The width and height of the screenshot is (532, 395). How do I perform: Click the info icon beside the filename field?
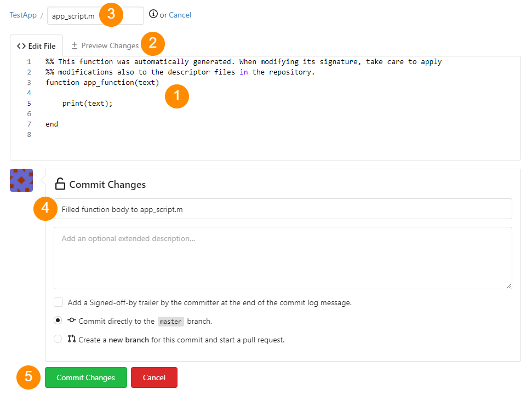coord(153,14)
